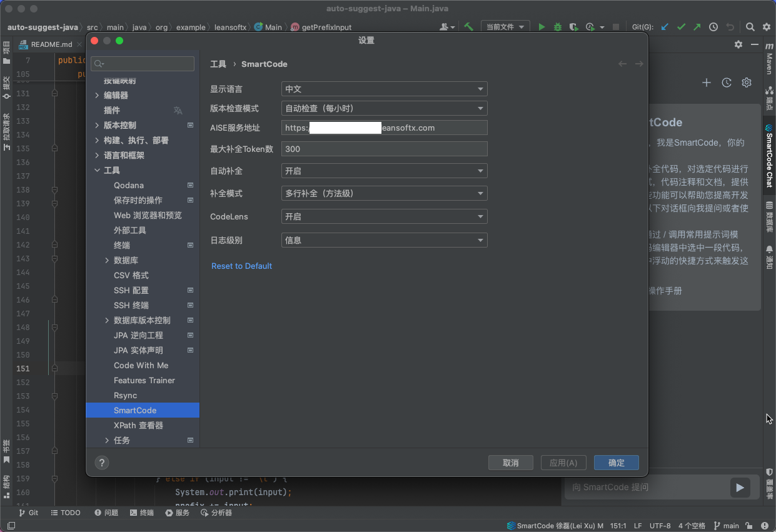Open the 版本检查模式 dropdown

coord(384,108)
